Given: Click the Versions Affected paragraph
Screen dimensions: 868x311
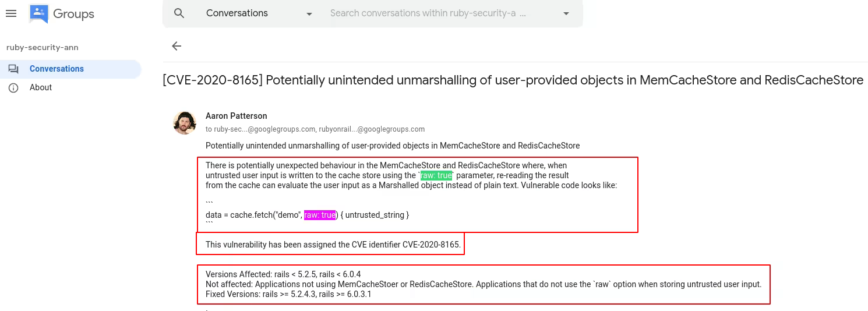Looking at the screenshot, I should 483,284.
